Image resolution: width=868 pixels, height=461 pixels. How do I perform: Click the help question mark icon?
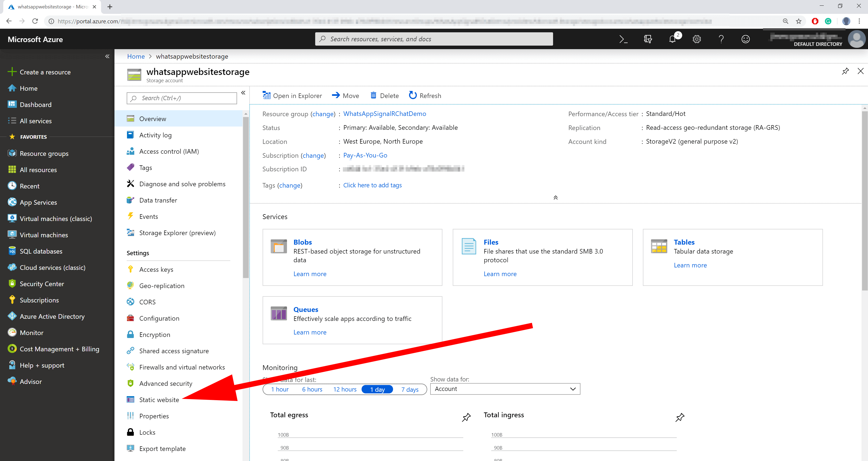pyautogui.click(x=722, y=39)
